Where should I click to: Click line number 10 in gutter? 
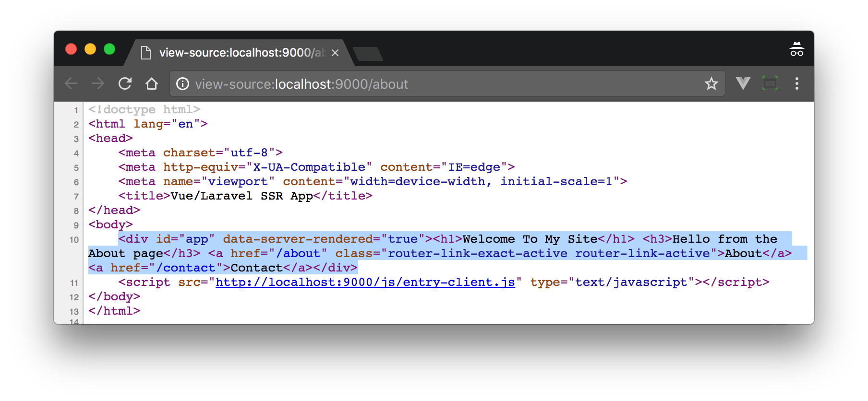click(x=74, y=239)
